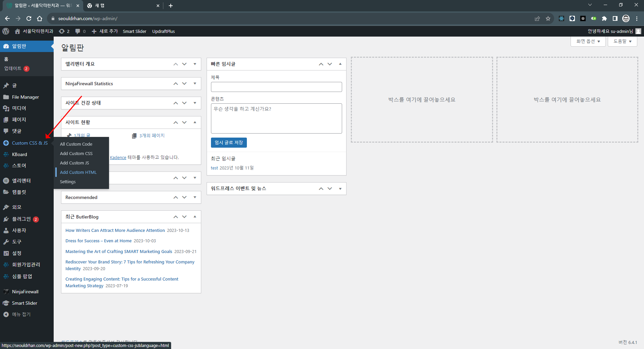Open the share page icon in address bar
The width and height of the screenshot is (644, 349).
(x=537, y=18)
